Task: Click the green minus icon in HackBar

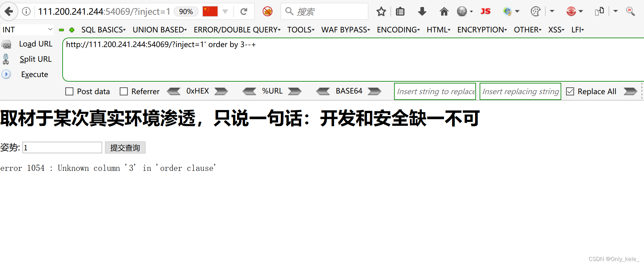Action: coord(61,30)
